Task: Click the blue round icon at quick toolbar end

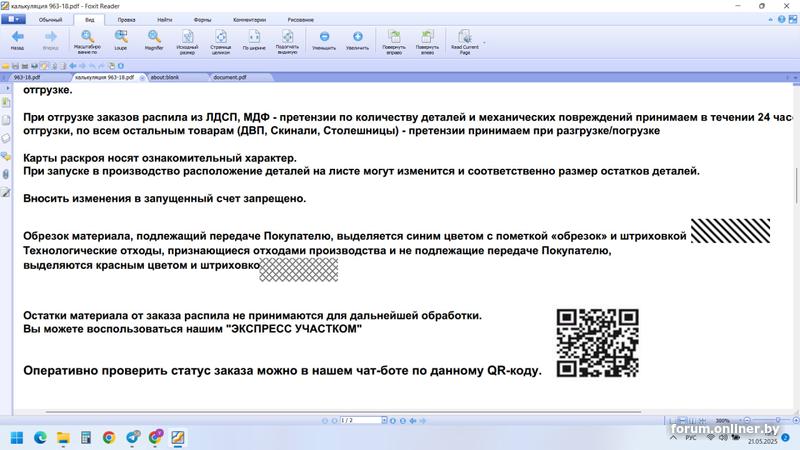Action: tap(121, 66)
